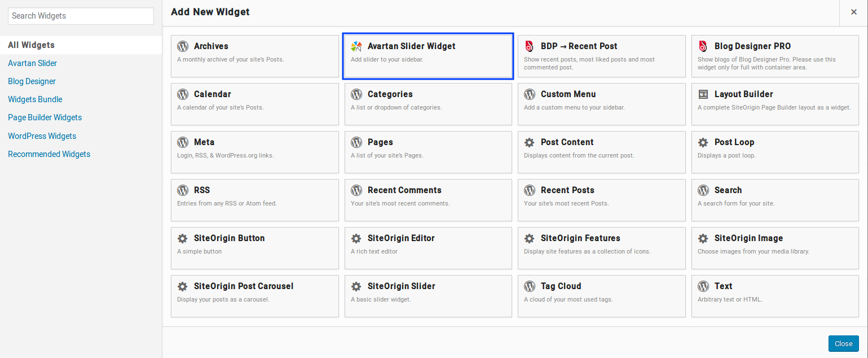868x358 pixels.
Task: Click the gear icon beside SiteOrigin Editor
Action: click(356, 238)
